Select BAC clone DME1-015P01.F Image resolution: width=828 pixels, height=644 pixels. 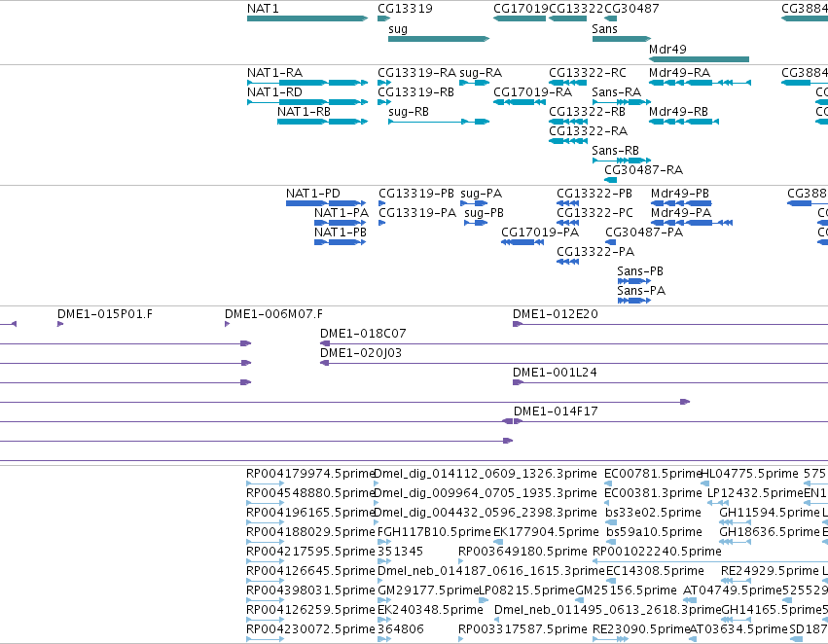coord(60,324)
